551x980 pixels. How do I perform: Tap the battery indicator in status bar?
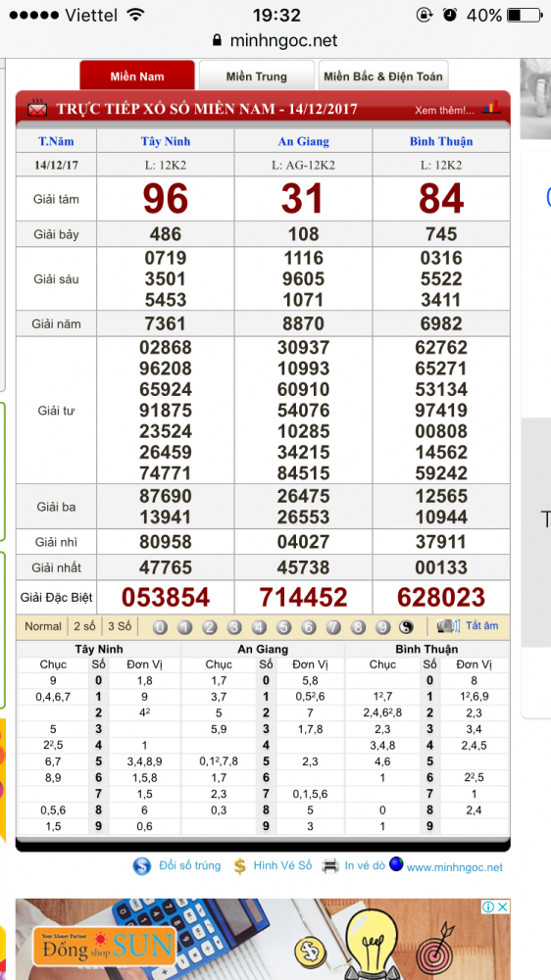pyautogui.click(x=524, y=15)
